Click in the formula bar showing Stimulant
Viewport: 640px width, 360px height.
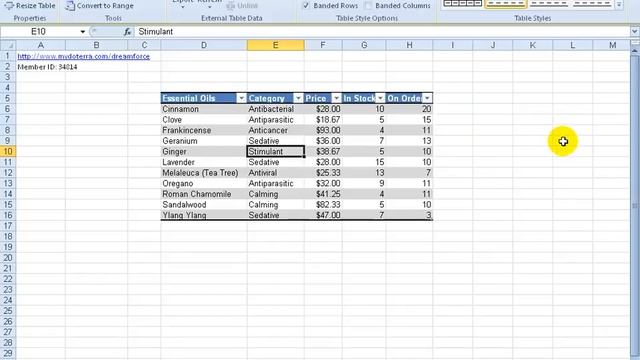point(382,31)
